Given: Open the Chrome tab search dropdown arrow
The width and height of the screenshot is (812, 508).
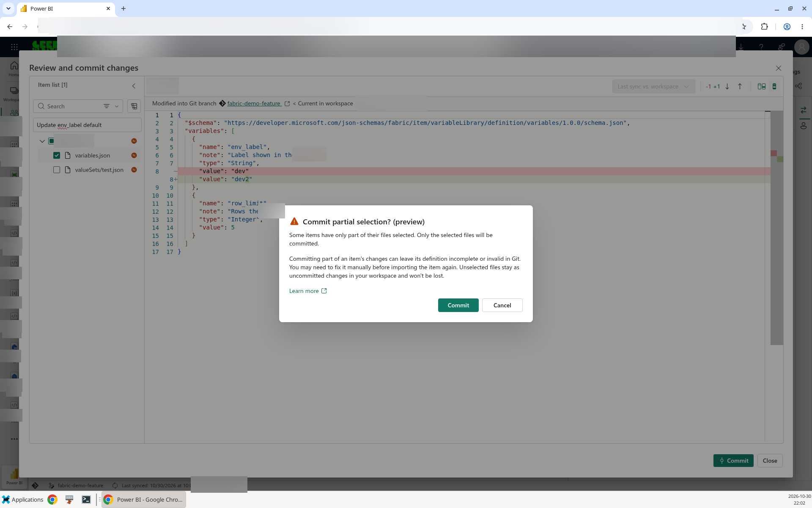Looking at the screenshot, I should click(x=8, y=8).
